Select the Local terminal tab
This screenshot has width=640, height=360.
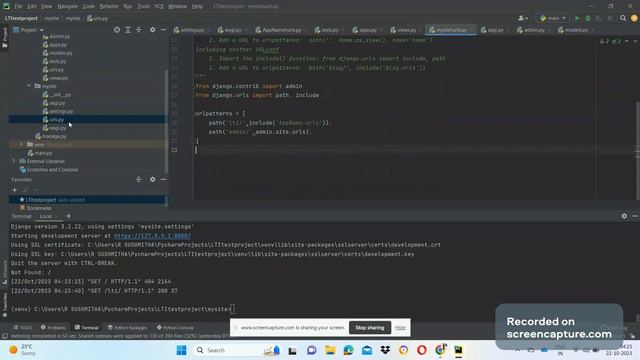[46, 216]
